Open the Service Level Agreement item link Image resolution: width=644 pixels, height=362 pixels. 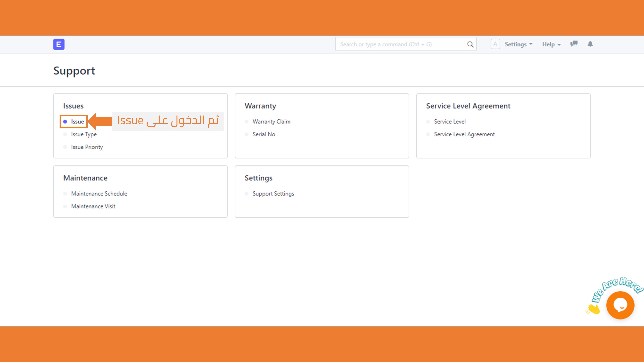pos(464,134)
